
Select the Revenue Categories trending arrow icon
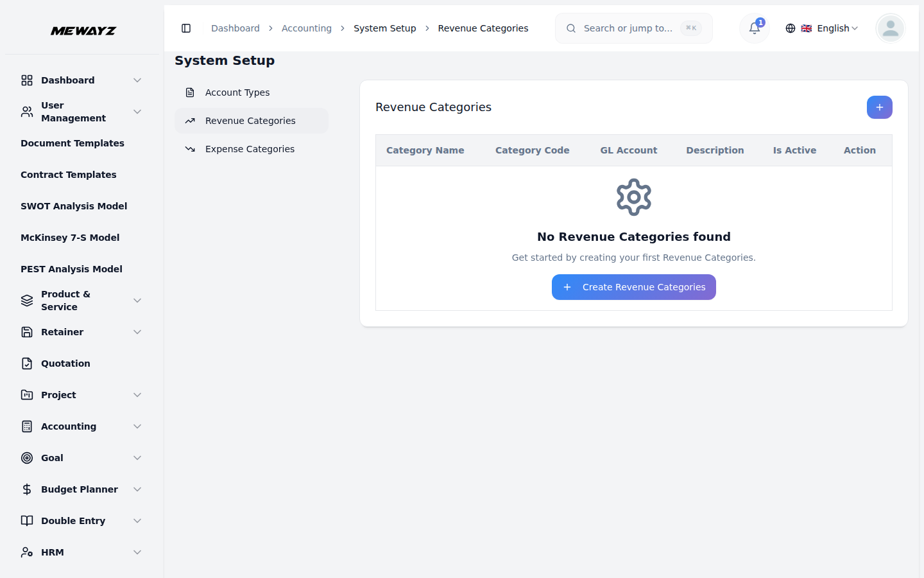click(x=190, y=120)
